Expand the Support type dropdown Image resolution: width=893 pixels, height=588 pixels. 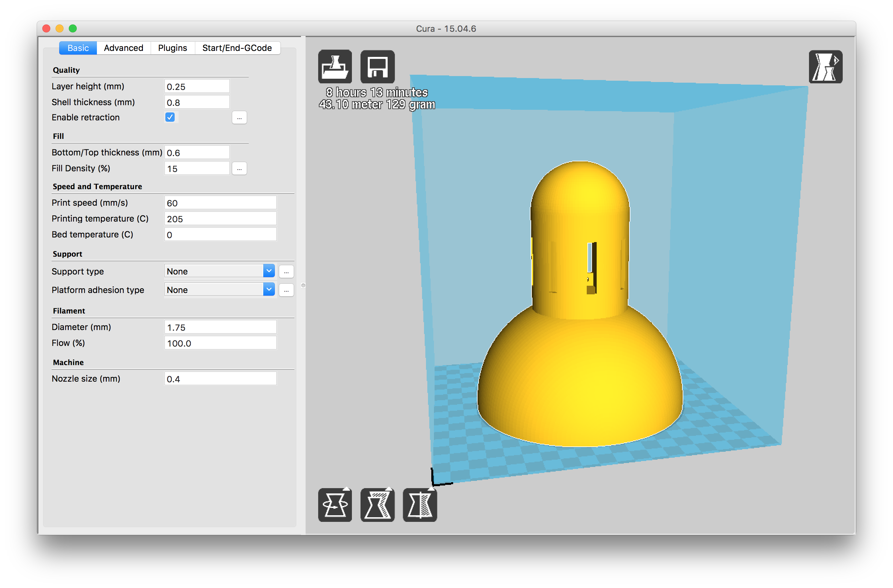click(x=220, y=271)
